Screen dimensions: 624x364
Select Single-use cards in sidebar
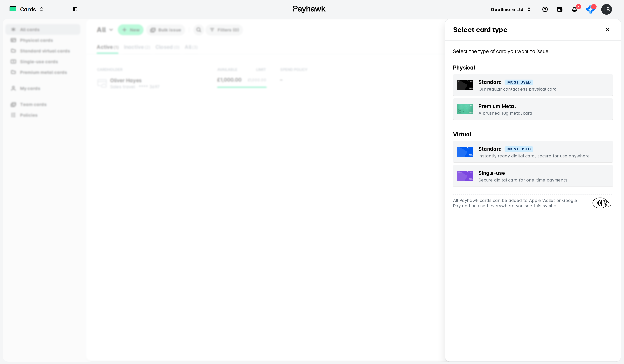[x=43, y=61]
